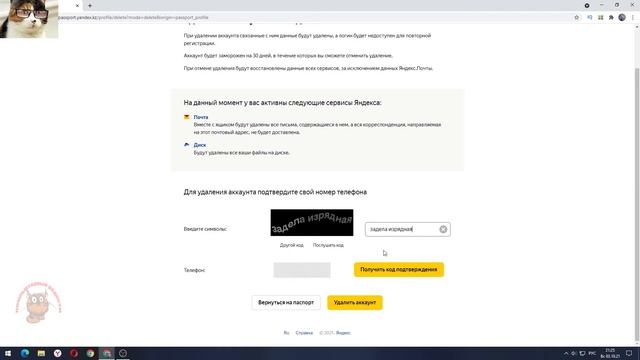Expand hidden system tray icons chevron
Screen dimensions: 640x360
(x=566, y=353)
